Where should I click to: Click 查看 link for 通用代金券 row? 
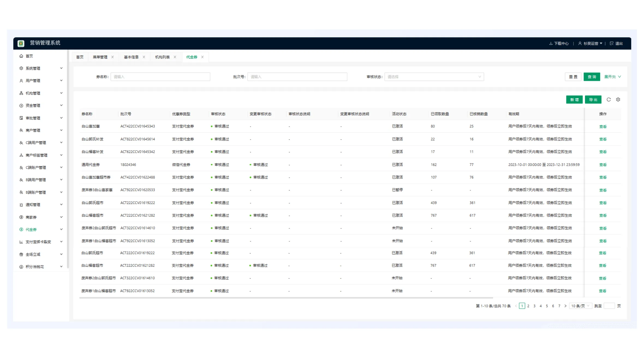[603, 165]
